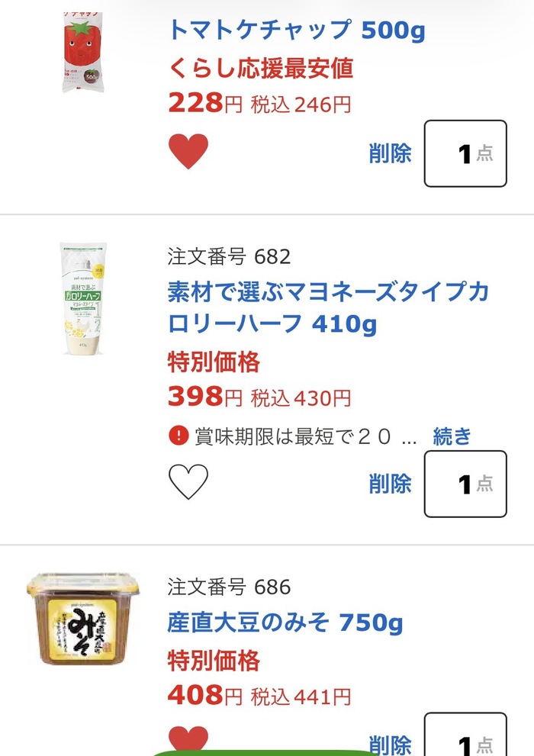Viewport: 534px width, 756px height.
Task: Click the red warning exclamation icon
Action: [179, 436]
